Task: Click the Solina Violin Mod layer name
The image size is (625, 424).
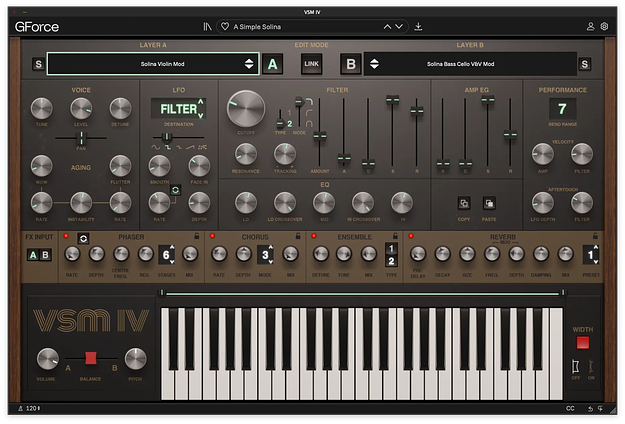Action: (x=162, y=64)
